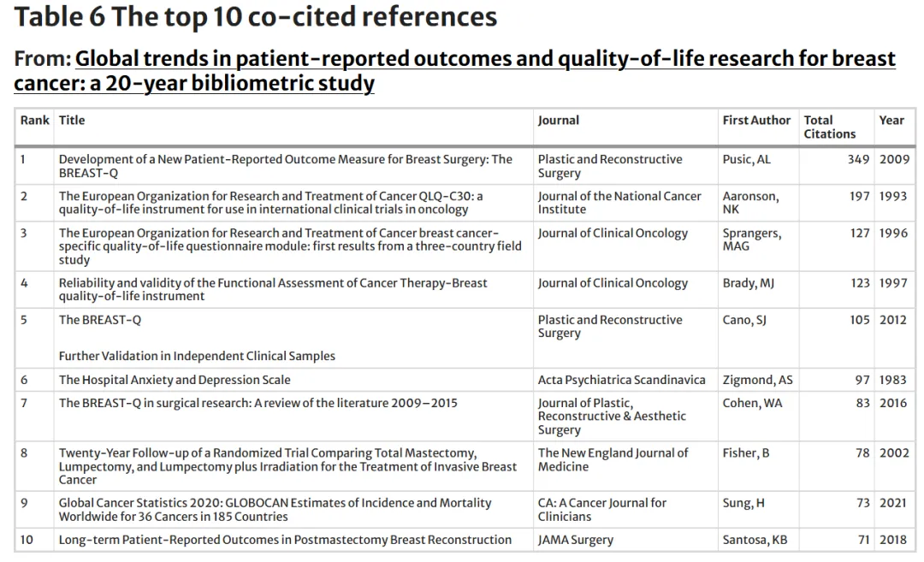Click 'Plastic and Reconstructive Surgery' journal in rank 1 row

pos(610,166)
